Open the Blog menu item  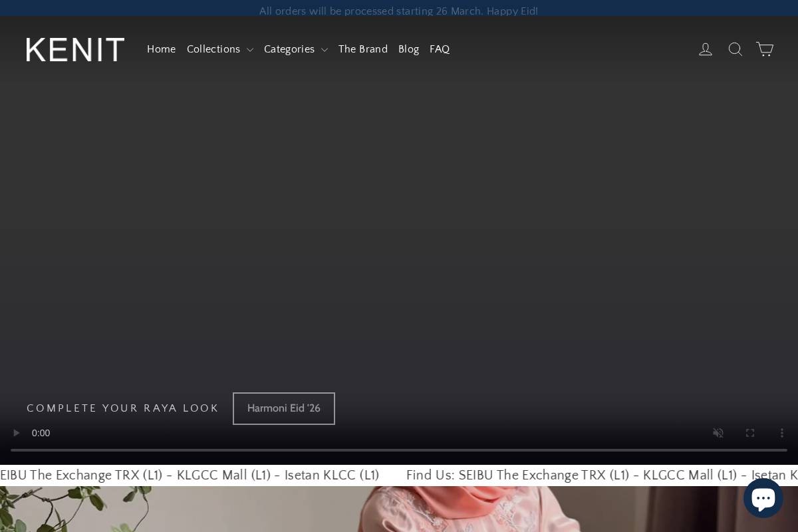coord(408,49)
